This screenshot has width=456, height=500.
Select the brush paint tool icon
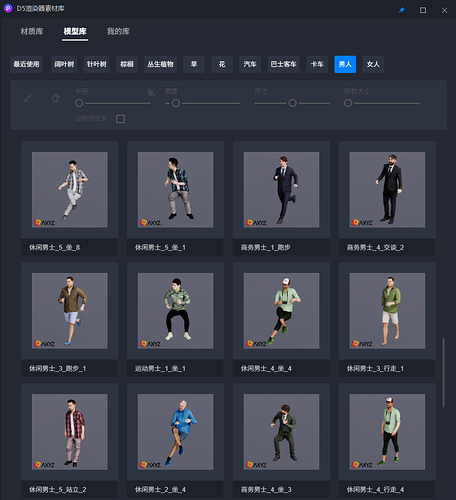coord(28,98)
